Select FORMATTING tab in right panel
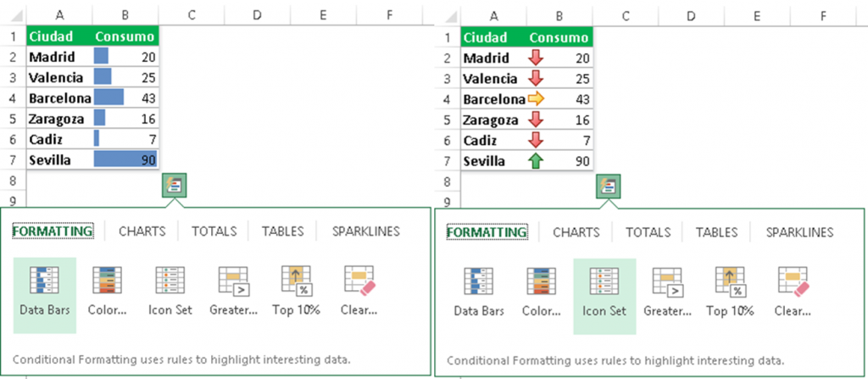The image size is (868, 379). [487, 232]
